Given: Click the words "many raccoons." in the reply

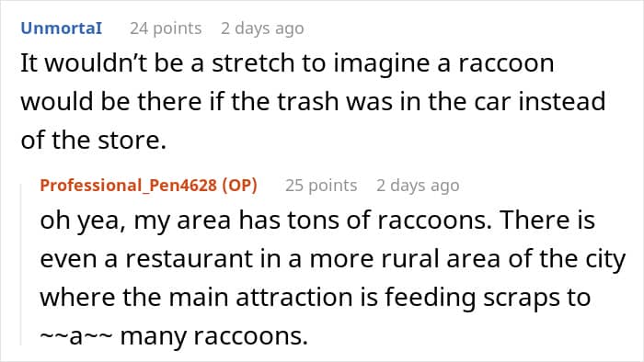Looking at the screenshot, I should pyautogui.click(x=214, y=336).
